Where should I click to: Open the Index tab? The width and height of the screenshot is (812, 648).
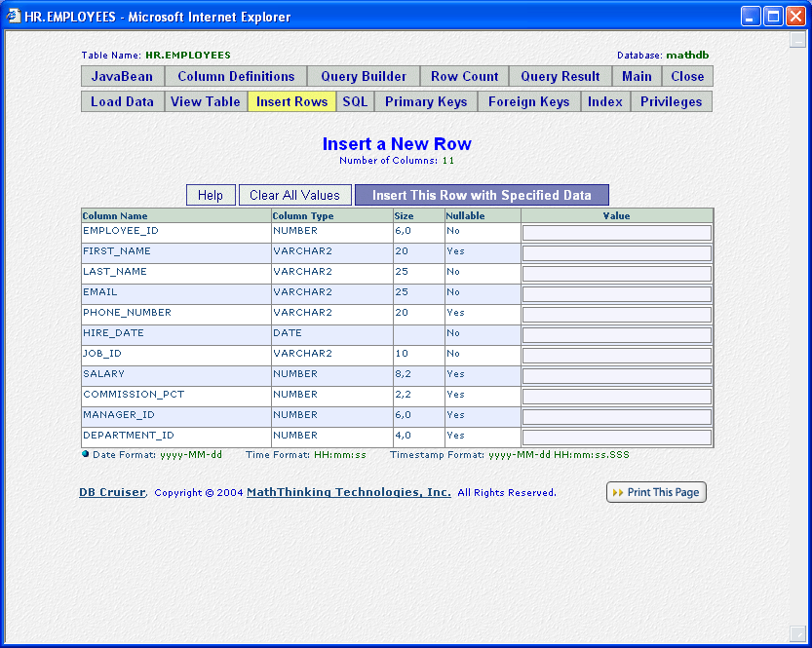coord(604,101)
